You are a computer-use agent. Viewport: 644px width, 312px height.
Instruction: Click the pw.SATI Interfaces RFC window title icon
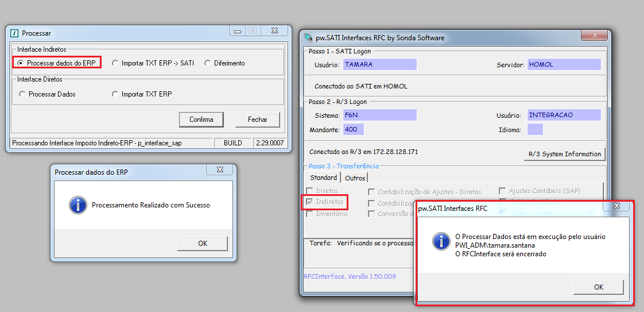pyautogui.click(x=308, y=38)
